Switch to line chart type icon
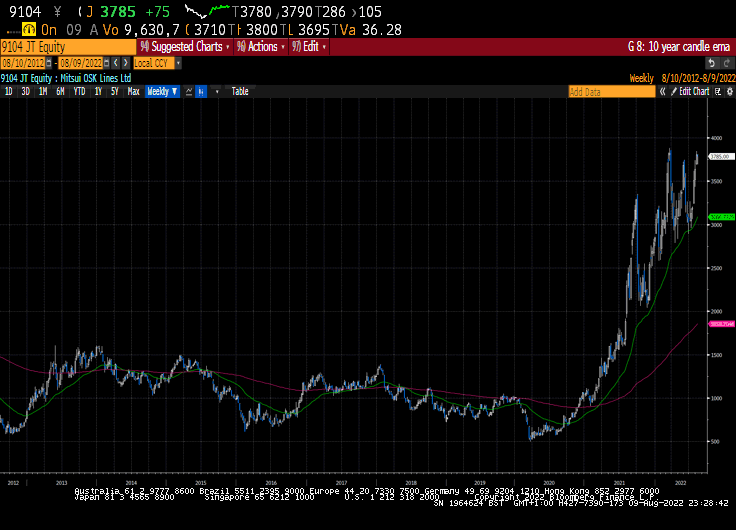The width and height of the screenshot is (736, 530). pos(189,92)
